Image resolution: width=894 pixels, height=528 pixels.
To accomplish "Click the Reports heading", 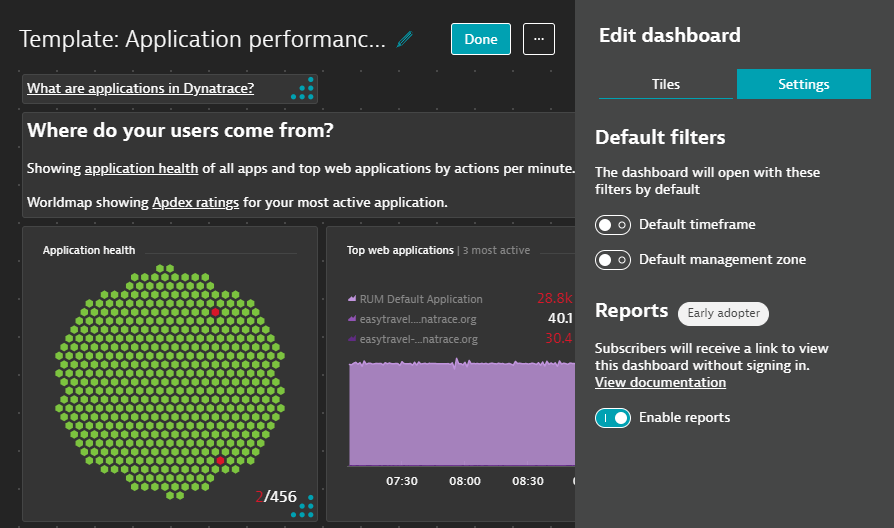I will 631,311.
